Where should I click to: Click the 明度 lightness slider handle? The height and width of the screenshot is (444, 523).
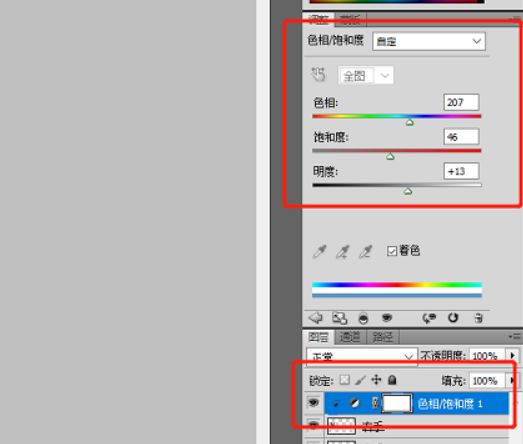point(408,191)
